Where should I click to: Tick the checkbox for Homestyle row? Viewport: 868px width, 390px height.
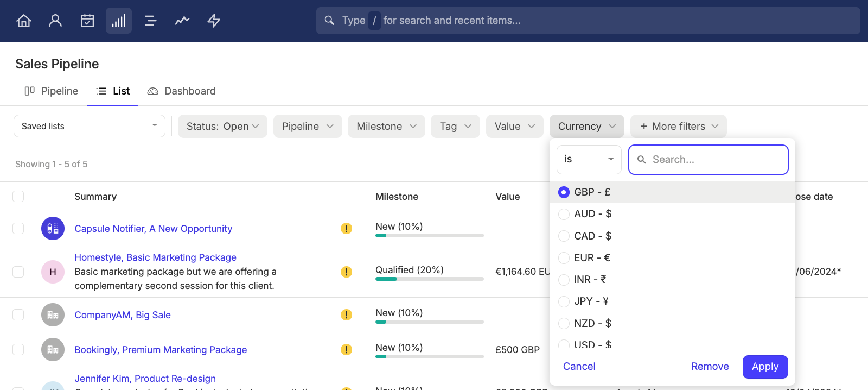pyautogui.click(x=18, y=272)
